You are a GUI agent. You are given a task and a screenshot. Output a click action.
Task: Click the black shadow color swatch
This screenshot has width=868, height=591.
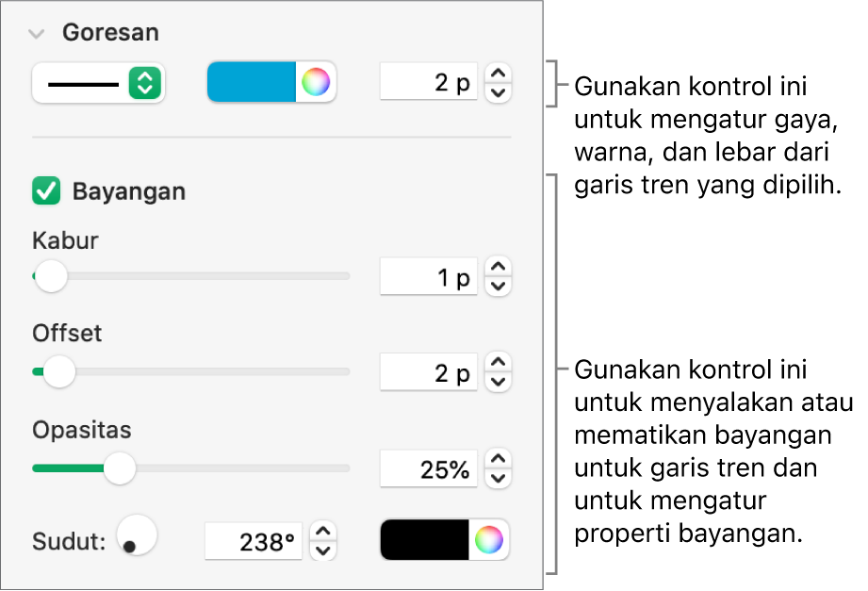[x=424, y=540]
